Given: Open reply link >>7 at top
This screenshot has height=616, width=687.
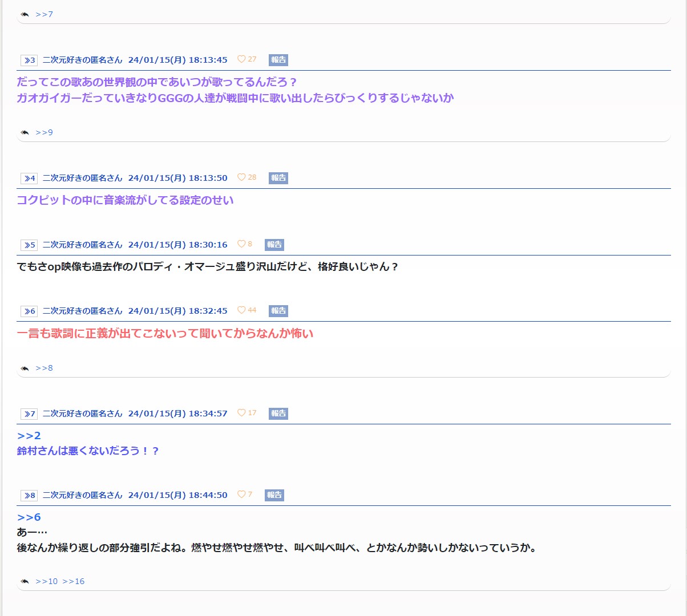Looking at the screenshot, I should (45, 14).
